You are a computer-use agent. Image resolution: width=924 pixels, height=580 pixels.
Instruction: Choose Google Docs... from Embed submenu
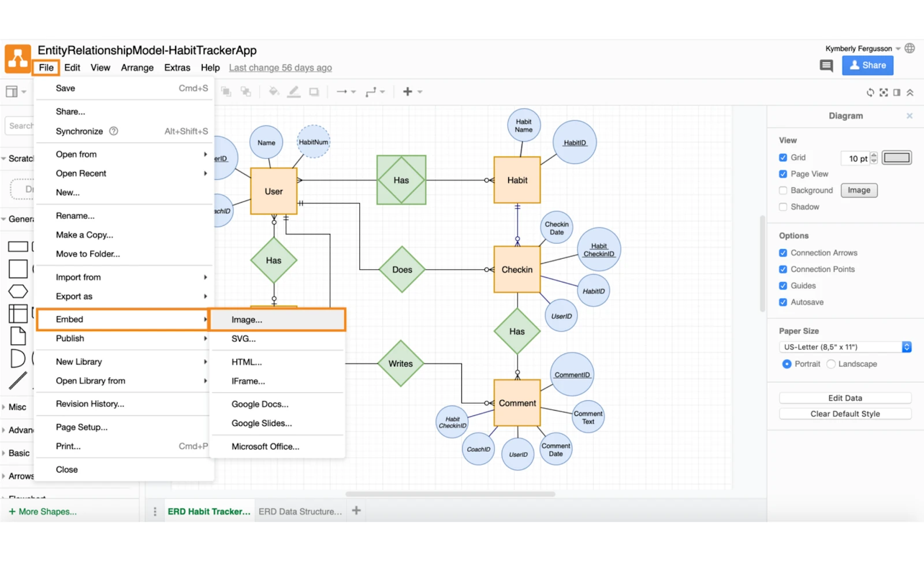pos(260,404)
